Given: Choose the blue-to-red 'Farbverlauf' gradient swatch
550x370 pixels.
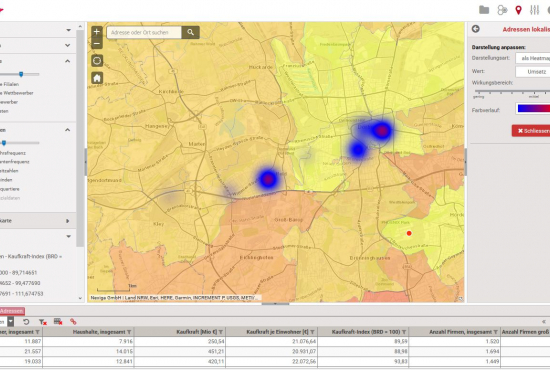Looking at the screenshot, I should 533,109.
